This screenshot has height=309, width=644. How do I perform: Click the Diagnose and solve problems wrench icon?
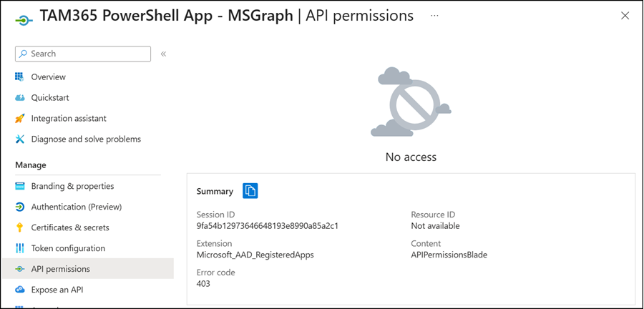[x=20, y=139]
